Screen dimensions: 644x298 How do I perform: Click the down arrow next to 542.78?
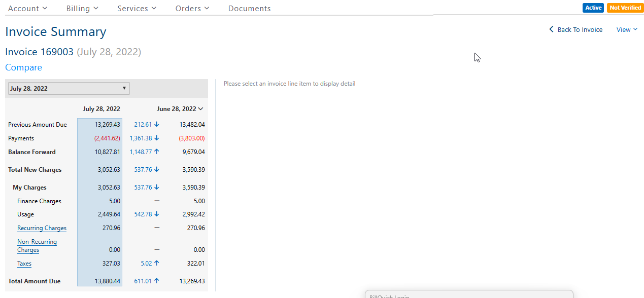157,214
